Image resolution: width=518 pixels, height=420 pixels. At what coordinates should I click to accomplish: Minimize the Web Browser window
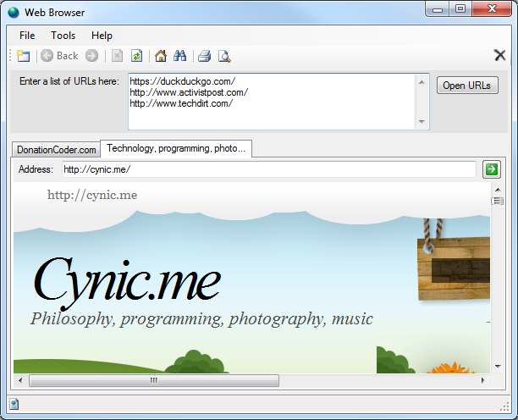click(438, 9)
